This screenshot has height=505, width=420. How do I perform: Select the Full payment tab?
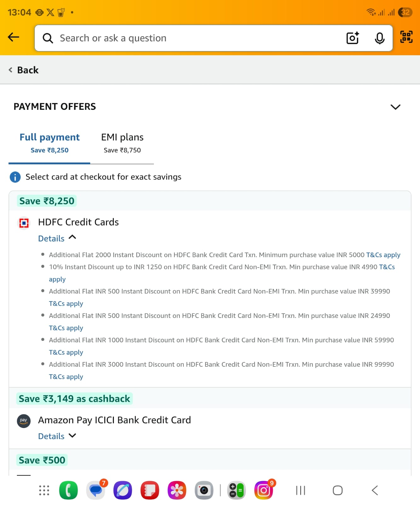tap(50, 143)
